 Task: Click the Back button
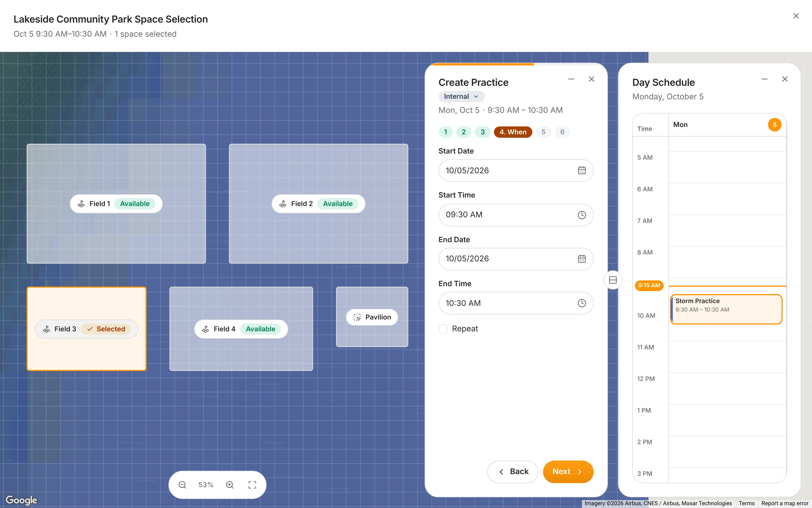click(x=513, y=471)
